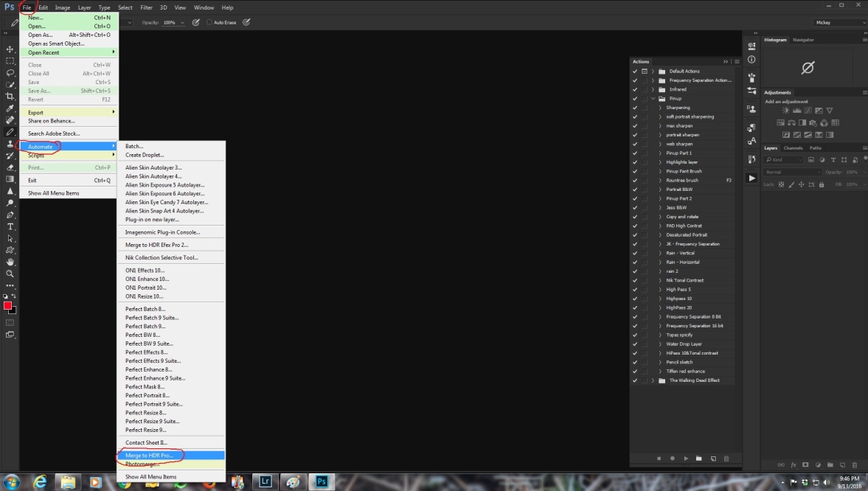Open the Filter menu
The image size is (868, 491).
pyautogui.click(x=146, y=8)
